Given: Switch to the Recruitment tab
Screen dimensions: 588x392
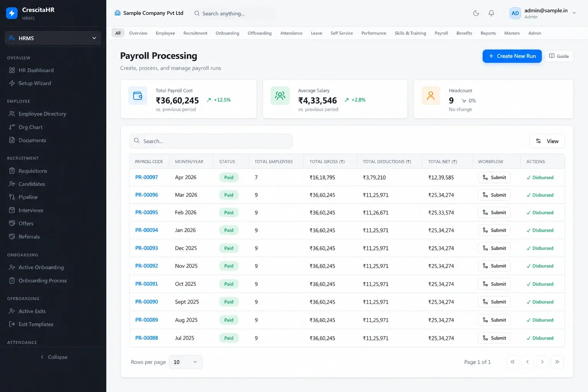Looking at the screenshot, I should click(195, 33).
